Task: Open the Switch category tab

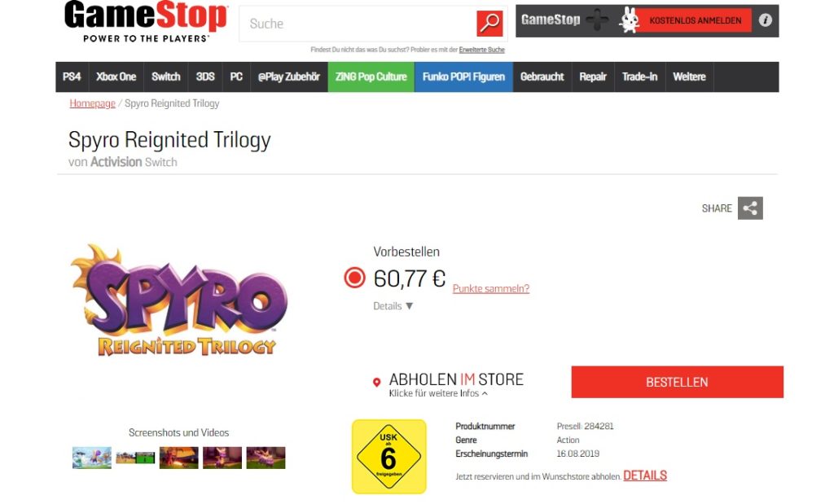Action: [165, 77]
